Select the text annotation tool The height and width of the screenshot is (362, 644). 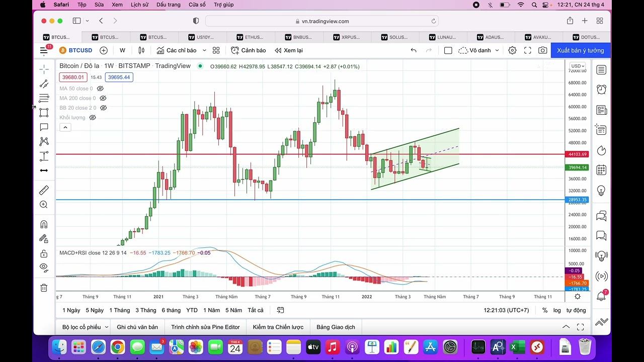[x=44, y=127]
